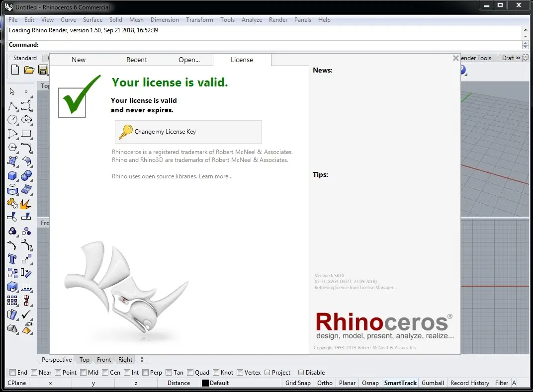Open the Analyze menu
This screenshot has width=533, height=392.
[x=252, y=20]
